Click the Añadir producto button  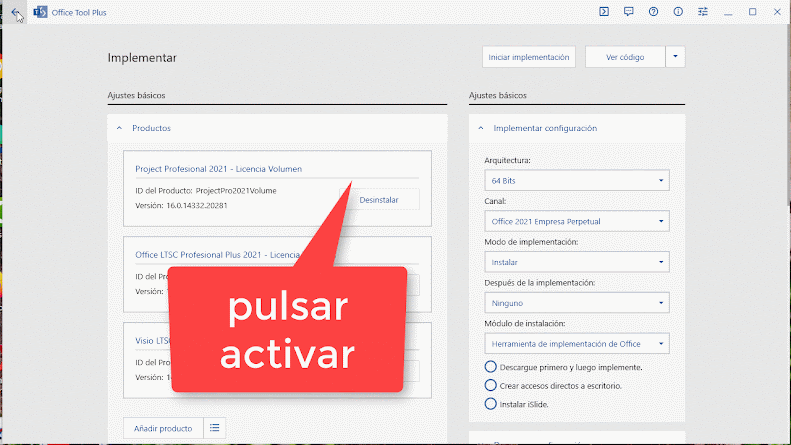163,428
